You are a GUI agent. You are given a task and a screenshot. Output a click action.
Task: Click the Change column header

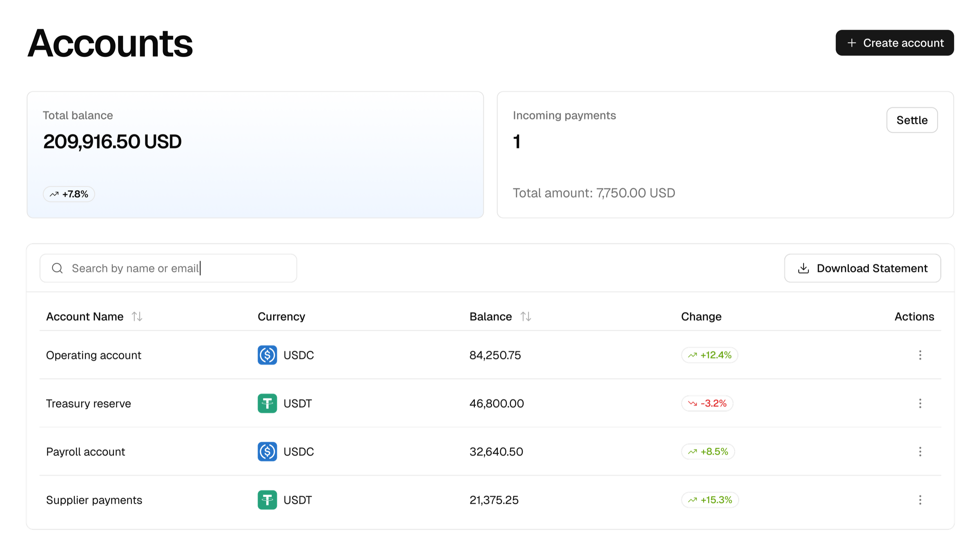701,316
